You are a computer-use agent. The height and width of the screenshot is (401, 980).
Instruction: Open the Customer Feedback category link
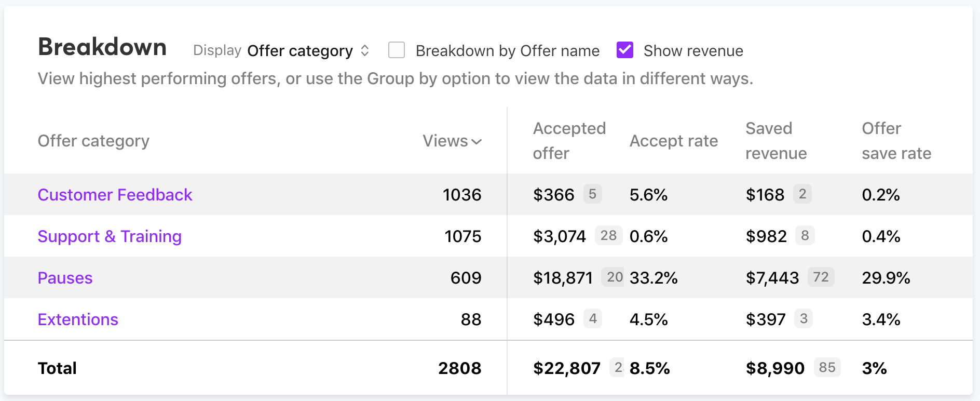pos(115,195)
